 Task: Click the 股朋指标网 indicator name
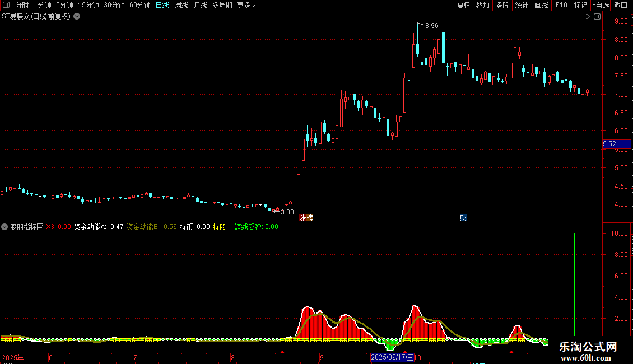(x=27, y=227)
